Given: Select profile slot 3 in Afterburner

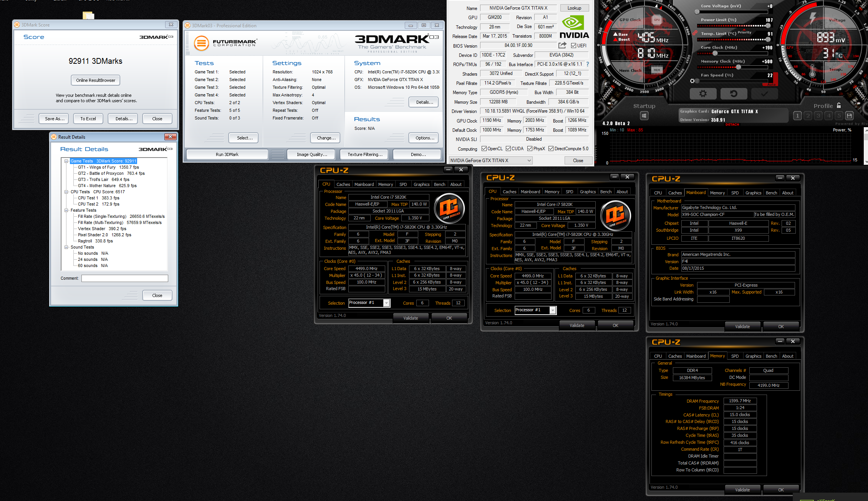Looking at the screenshot, I should 818,115.
